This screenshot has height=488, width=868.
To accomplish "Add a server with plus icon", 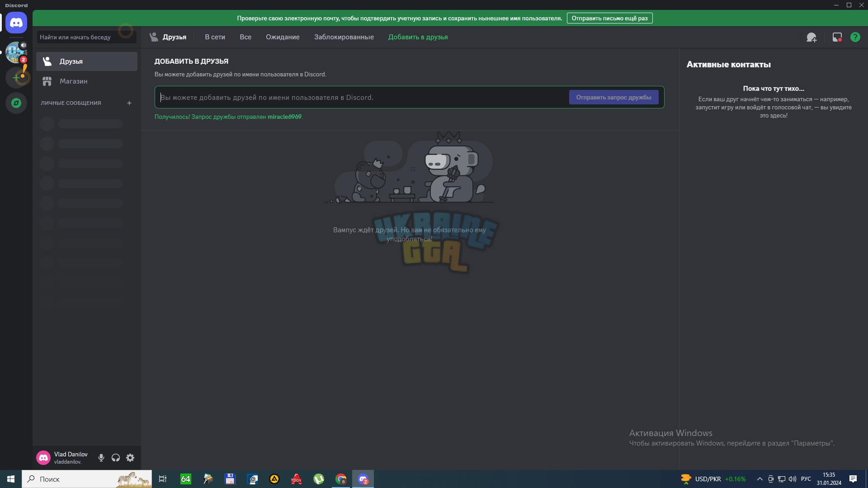I will pos(16,78).
